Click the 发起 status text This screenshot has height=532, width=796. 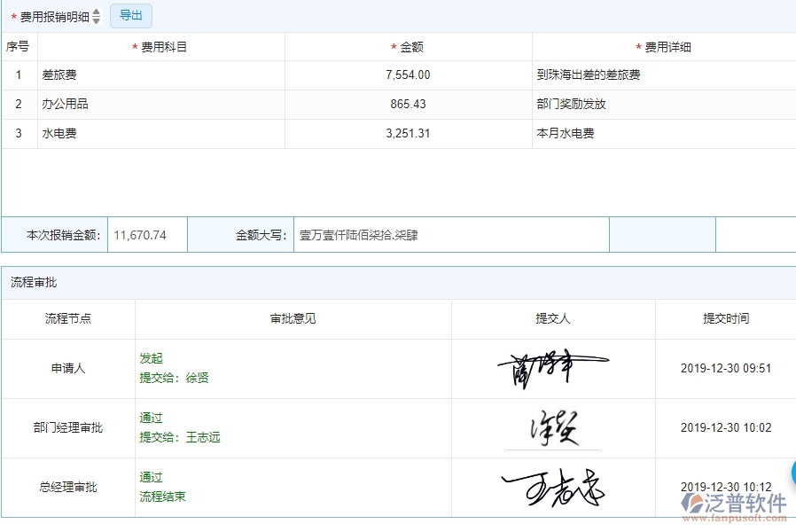(151, 358)
